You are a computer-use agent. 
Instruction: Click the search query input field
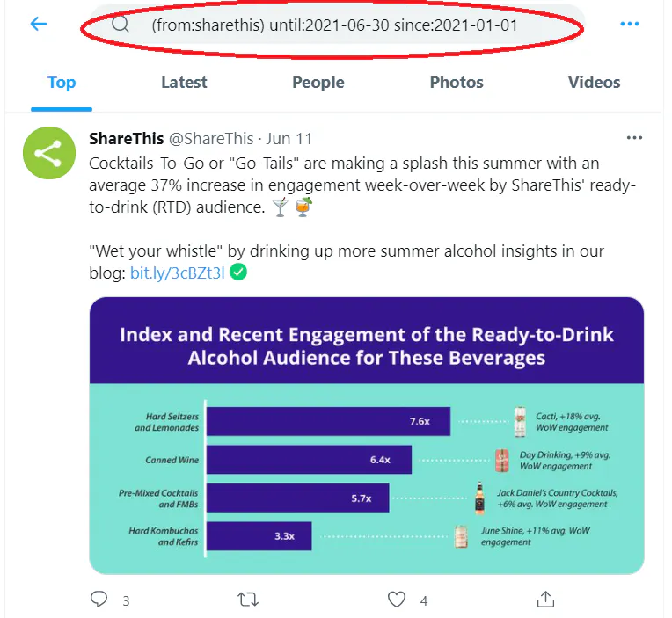[x=334, y=25]
